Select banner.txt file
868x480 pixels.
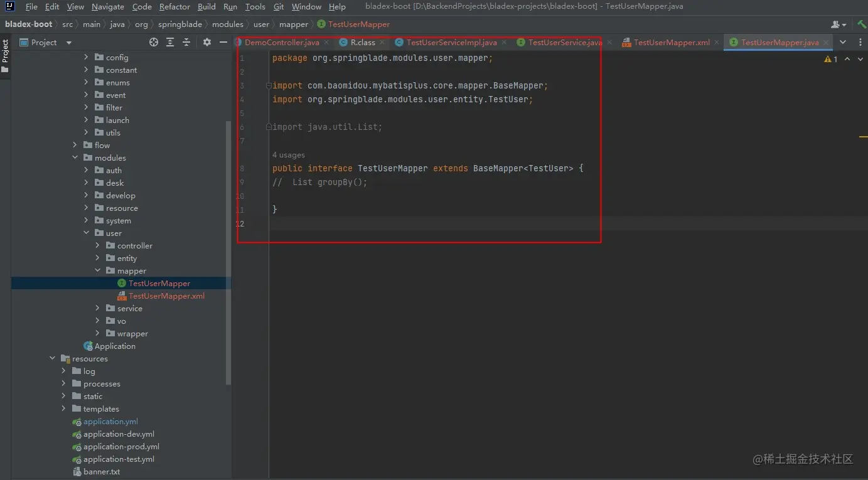(x=102, y=471)
